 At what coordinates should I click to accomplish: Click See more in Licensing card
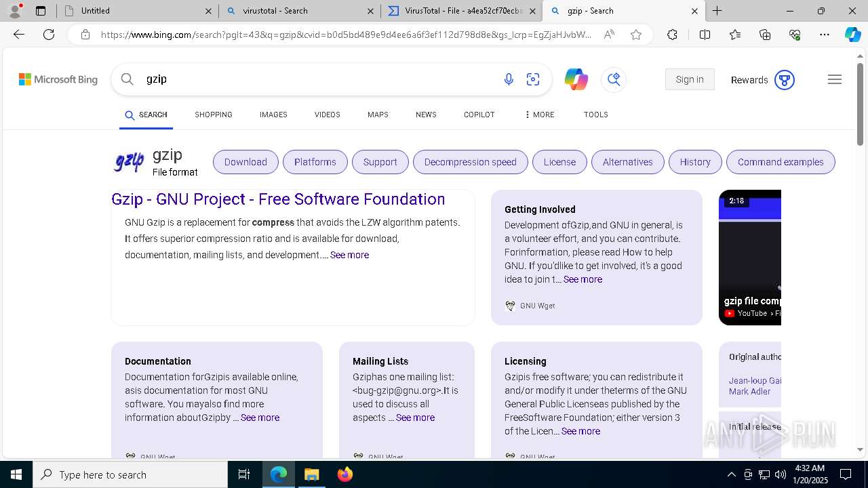[x=580, y=431]
